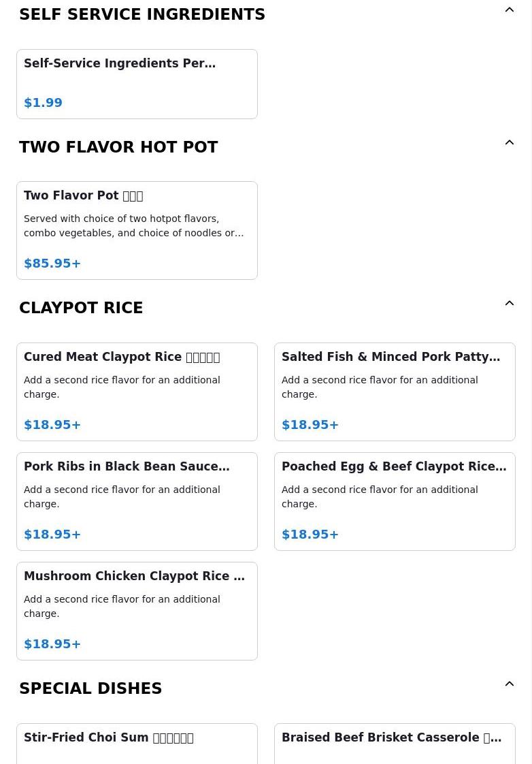Click the Special Dishes section heading
Image resolution: width=532 pixels, height=764 pixels.
[x=90, y=688]
